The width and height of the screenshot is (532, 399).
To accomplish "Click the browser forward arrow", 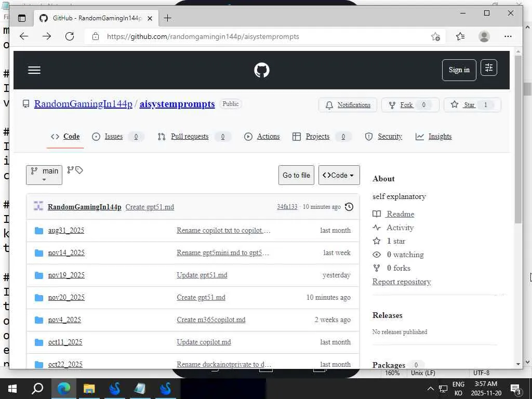I will (x=47, y=36).
